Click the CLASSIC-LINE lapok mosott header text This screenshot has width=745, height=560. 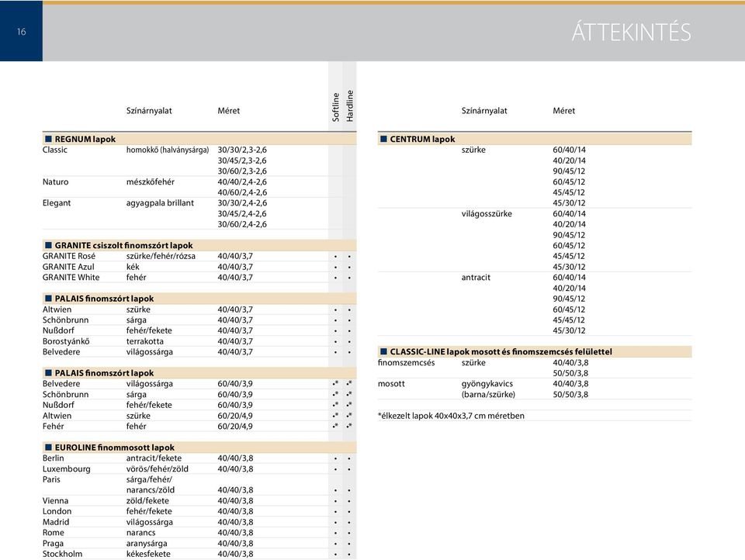501,352
